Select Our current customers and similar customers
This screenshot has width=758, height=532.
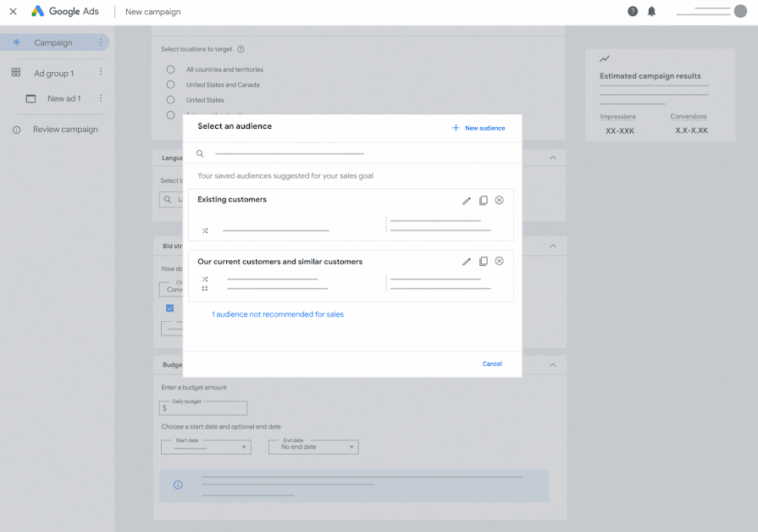pyautogui.click(x=351, y=276)
